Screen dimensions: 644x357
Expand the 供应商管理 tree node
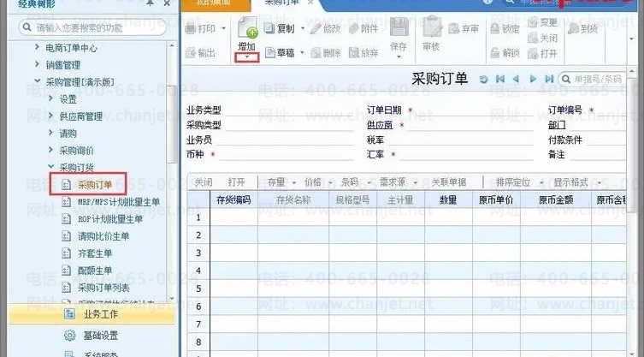pyautogui.click(x=50, y=116)
